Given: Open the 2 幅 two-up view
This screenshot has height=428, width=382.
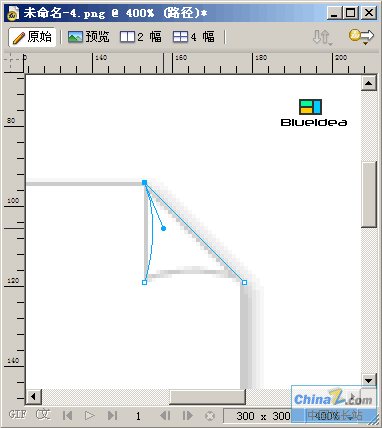Looking at the screenshot, I should coord(141,37).
